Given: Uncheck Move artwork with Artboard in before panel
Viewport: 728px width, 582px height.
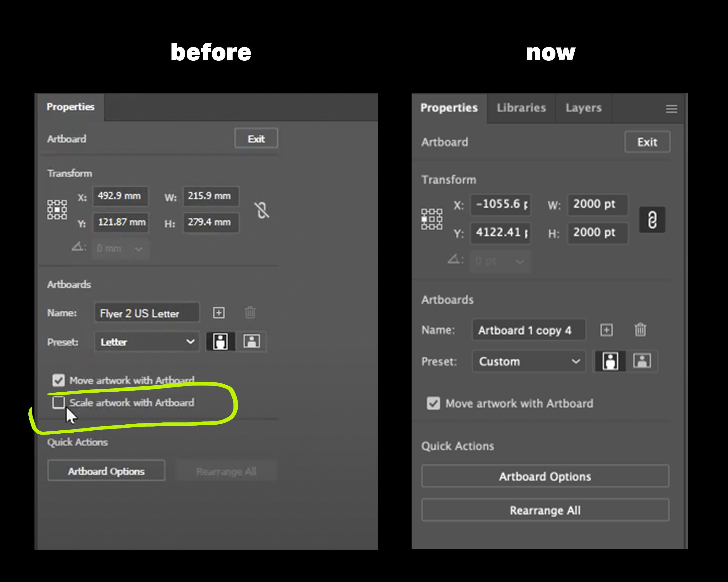Looking at the screenshot, I should (58, 380).
